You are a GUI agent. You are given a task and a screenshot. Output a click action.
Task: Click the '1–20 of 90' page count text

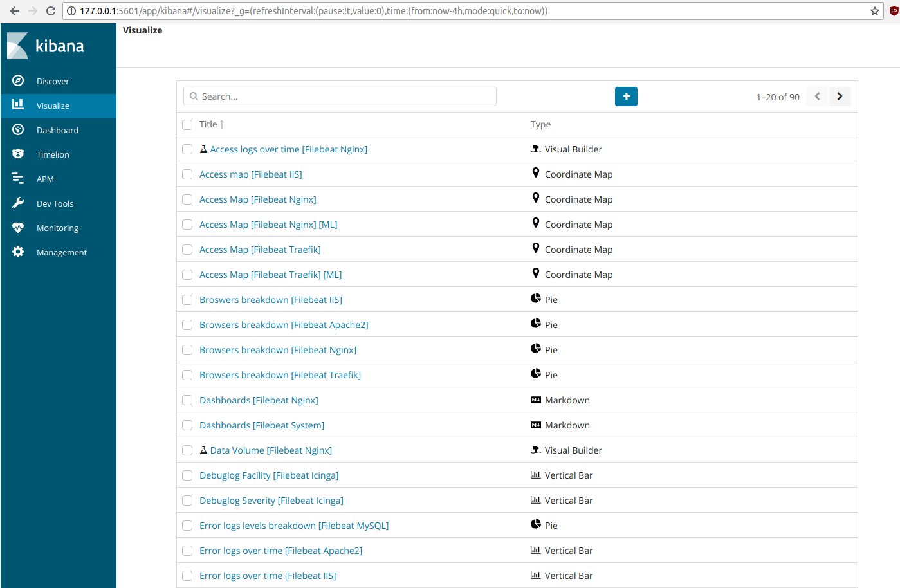[x=778, y=97]
